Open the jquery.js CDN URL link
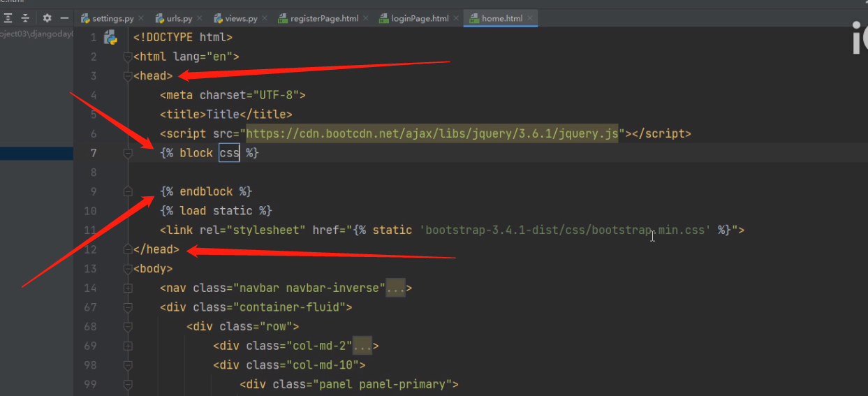 [432, 133]
